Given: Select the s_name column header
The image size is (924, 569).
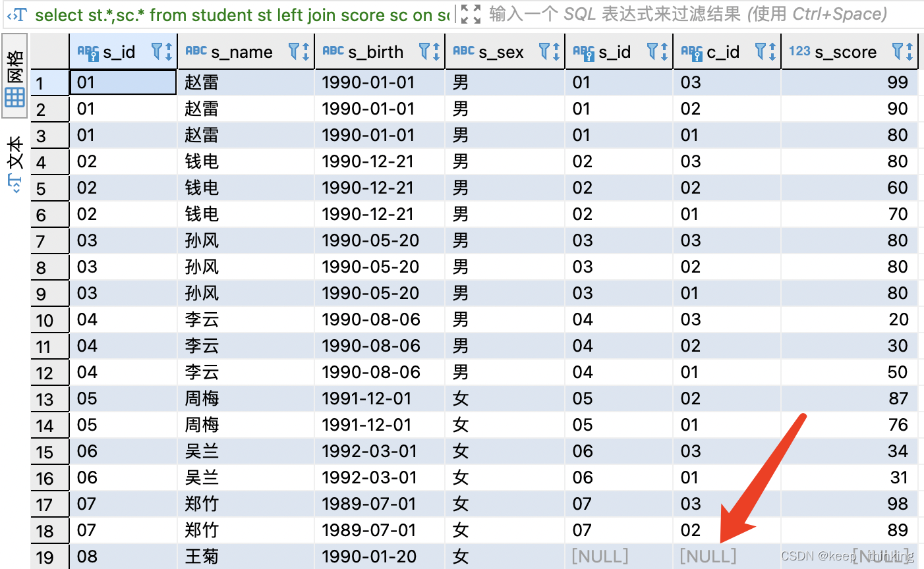Looking at the screenshot, I should click(246, 51).
